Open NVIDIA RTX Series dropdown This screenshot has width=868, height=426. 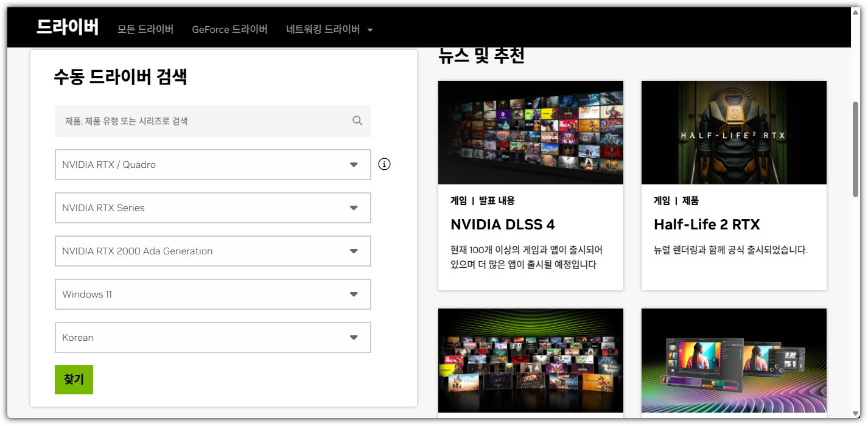(x=213, y=208)
